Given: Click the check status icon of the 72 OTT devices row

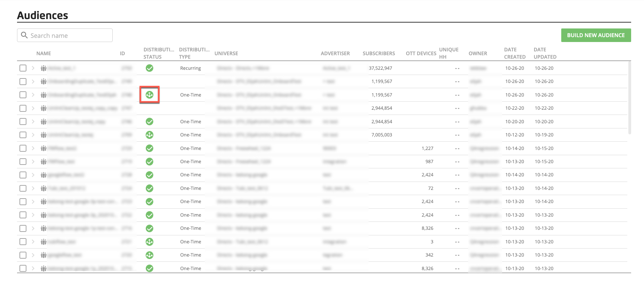Looking at the screenshot, I should click(150, 188).
